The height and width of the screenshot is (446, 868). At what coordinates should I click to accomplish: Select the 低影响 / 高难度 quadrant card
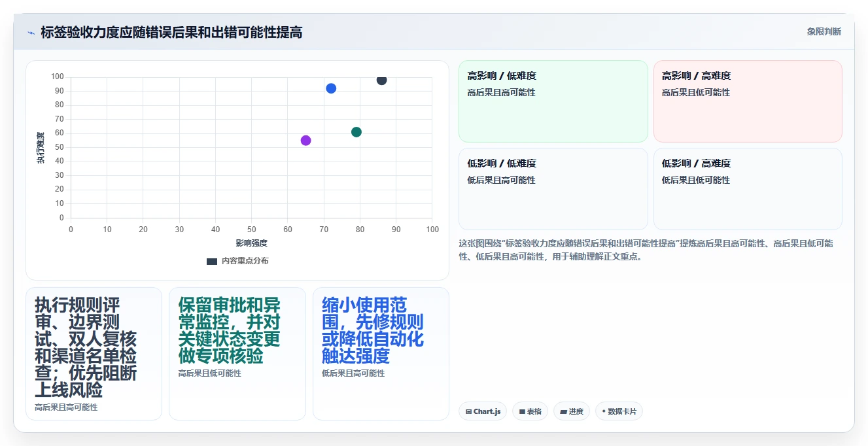point(748,189)
